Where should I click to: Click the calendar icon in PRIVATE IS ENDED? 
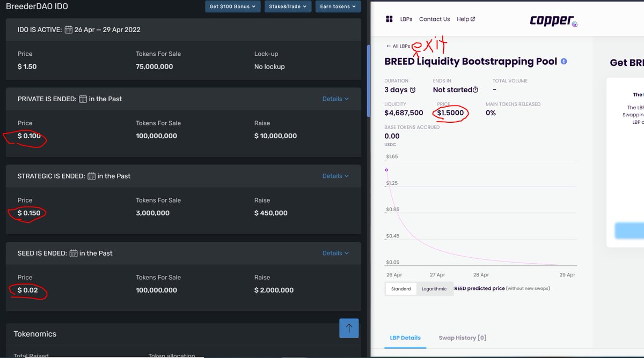pos(83,99)
